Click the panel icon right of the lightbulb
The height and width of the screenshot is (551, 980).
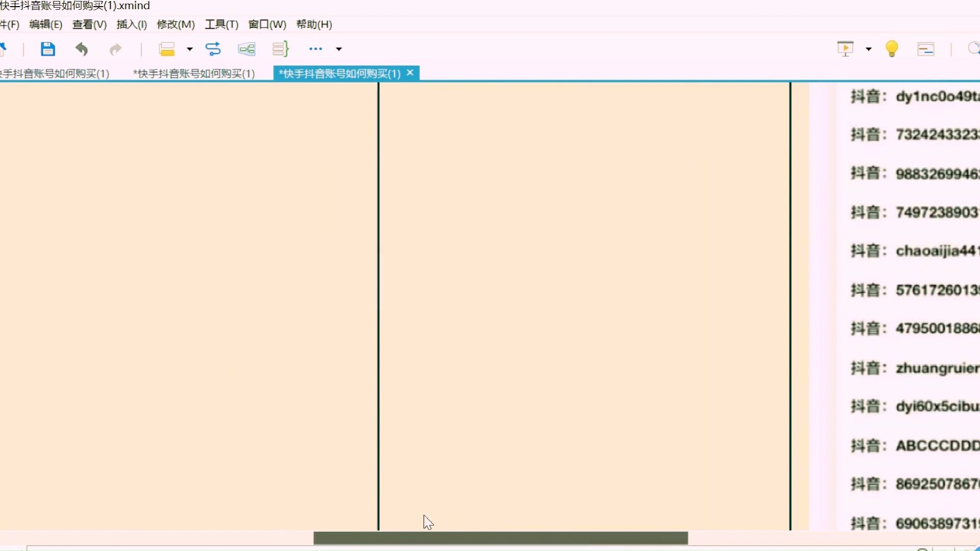click(x=926, y=49)
